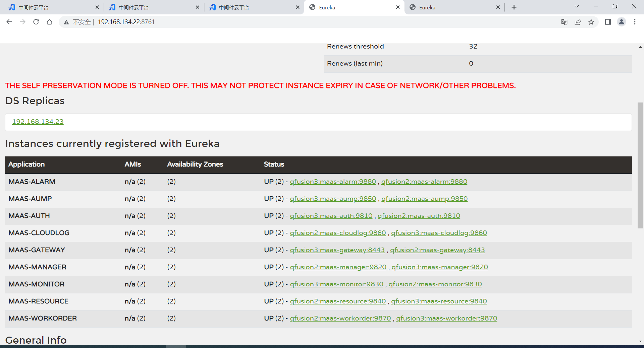Viewport: 644px width, 348px height.
Task: Open a new browser tab
Action: (514, 7)
